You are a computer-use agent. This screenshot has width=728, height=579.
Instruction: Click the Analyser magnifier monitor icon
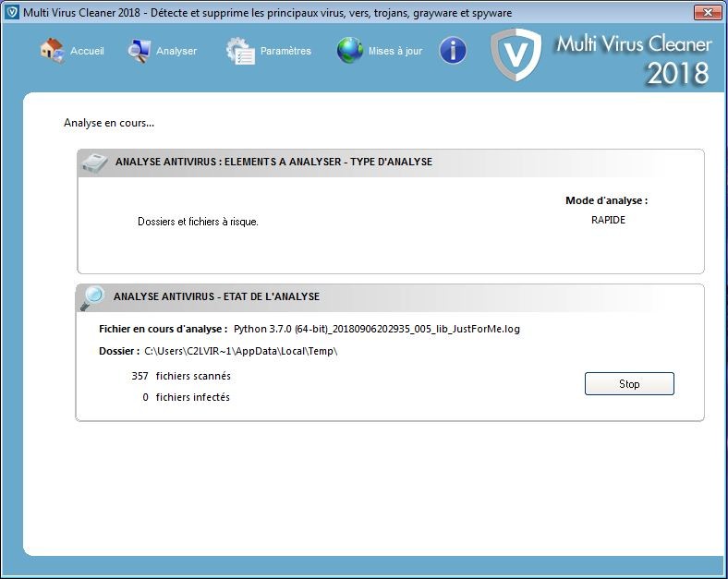[140, 51]
